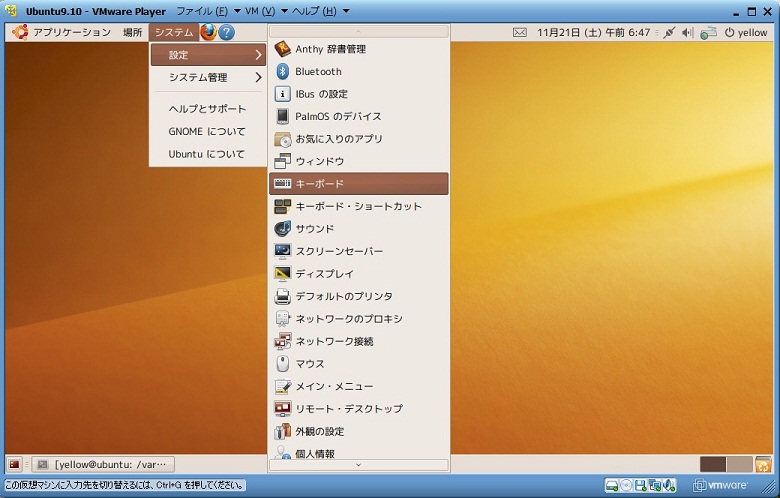Switch to yellow@ubuntu terminal window
780x498 pixels.
click(103, 465)
